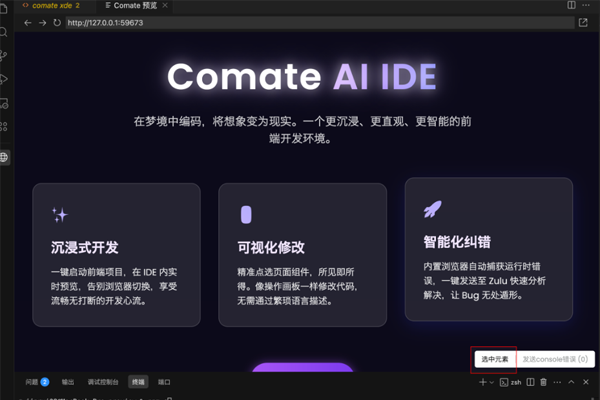
Task: Open the Source Control sidebar icon
Action: 3,56
